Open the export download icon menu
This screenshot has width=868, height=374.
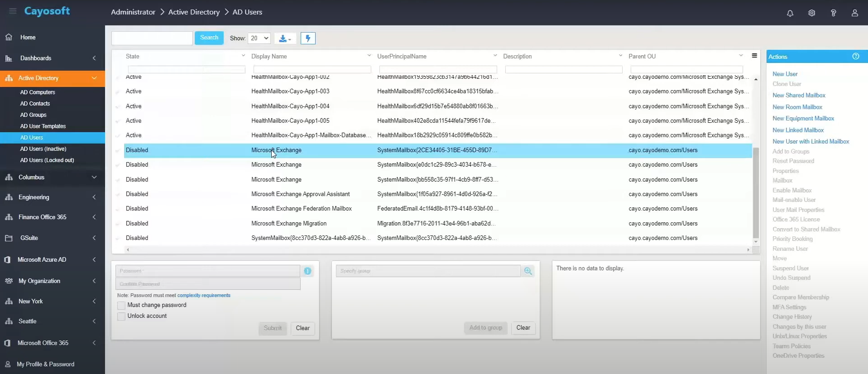coord(285,38)
